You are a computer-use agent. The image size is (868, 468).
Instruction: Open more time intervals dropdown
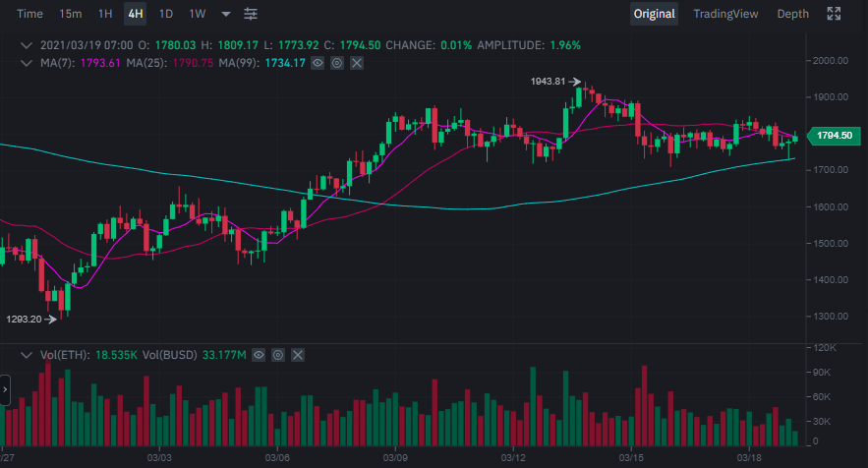pos(226,14)
